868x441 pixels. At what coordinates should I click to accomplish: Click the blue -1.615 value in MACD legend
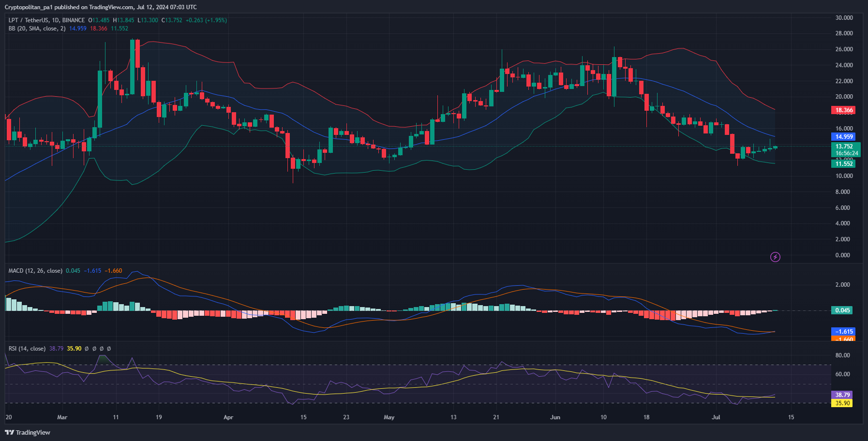(x=92, y=271)
